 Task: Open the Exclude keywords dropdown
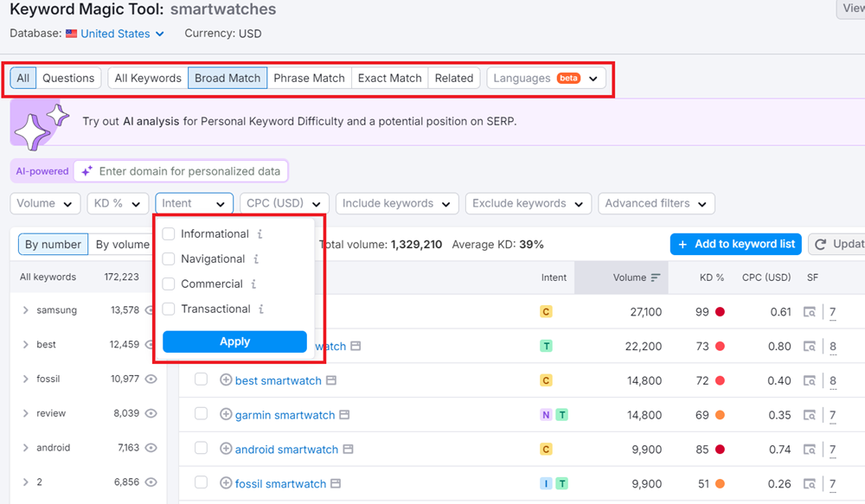pos(529,203)
